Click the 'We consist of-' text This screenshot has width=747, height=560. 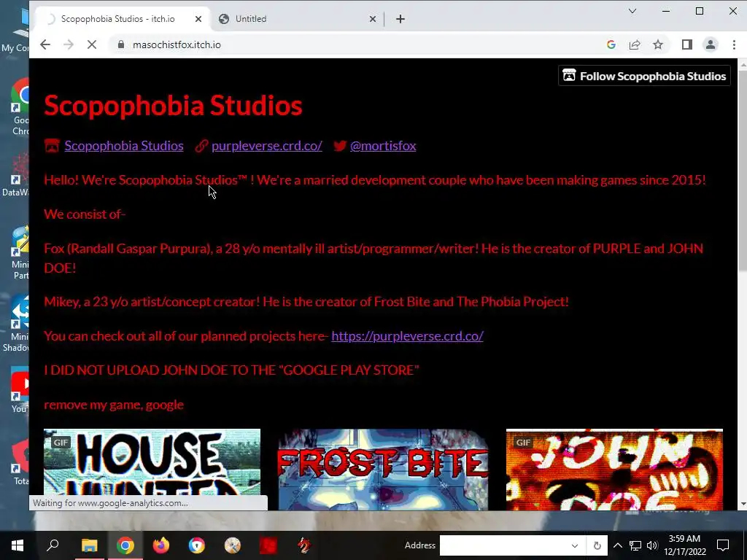pos(85,214)
